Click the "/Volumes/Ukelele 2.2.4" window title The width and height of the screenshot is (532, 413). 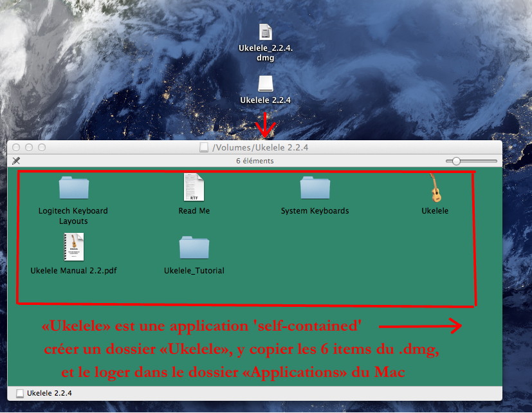(261, 147)
